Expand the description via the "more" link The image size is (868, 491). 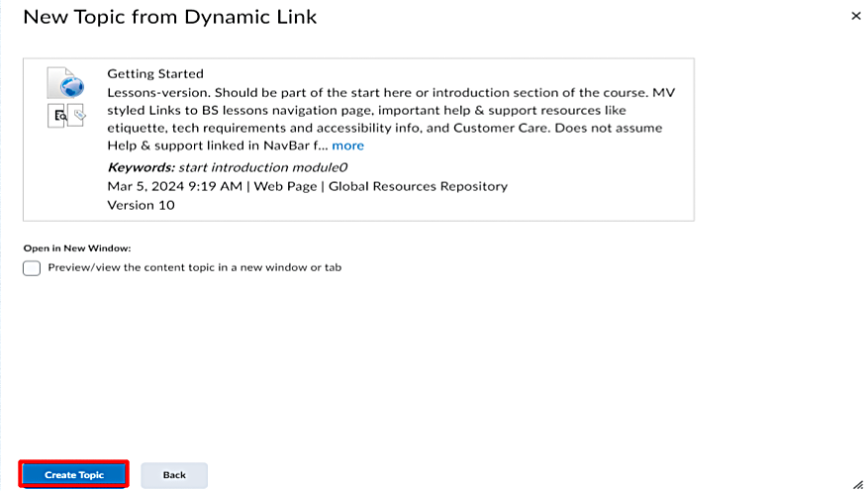[x=347, y=146]
